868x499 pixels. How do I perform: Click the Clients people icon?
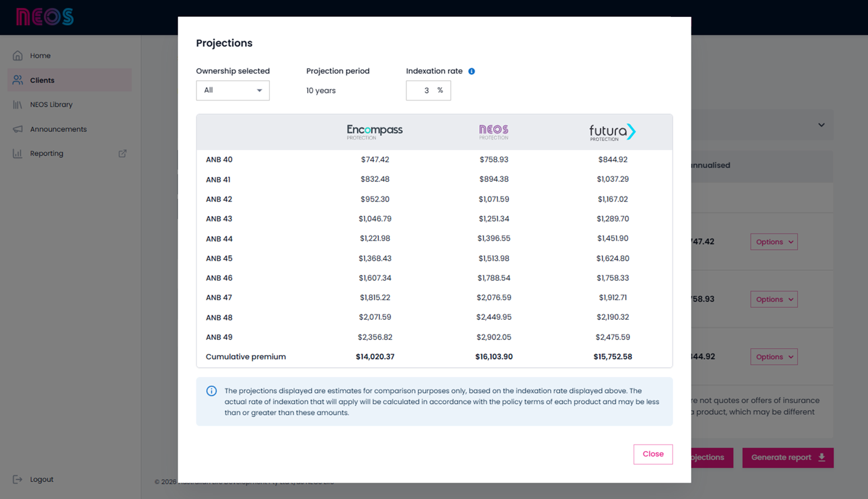coord(18,80)
